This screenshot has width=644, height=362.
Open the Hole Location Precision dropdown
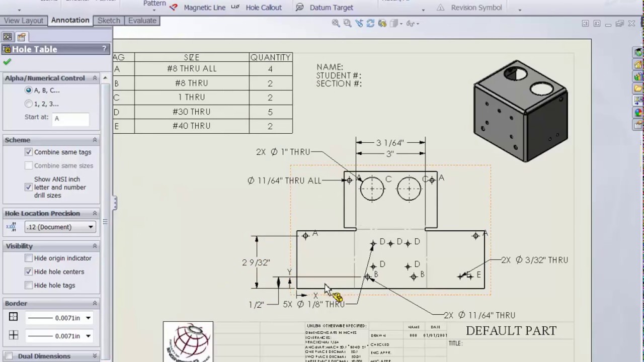click(x=91, y=227)
